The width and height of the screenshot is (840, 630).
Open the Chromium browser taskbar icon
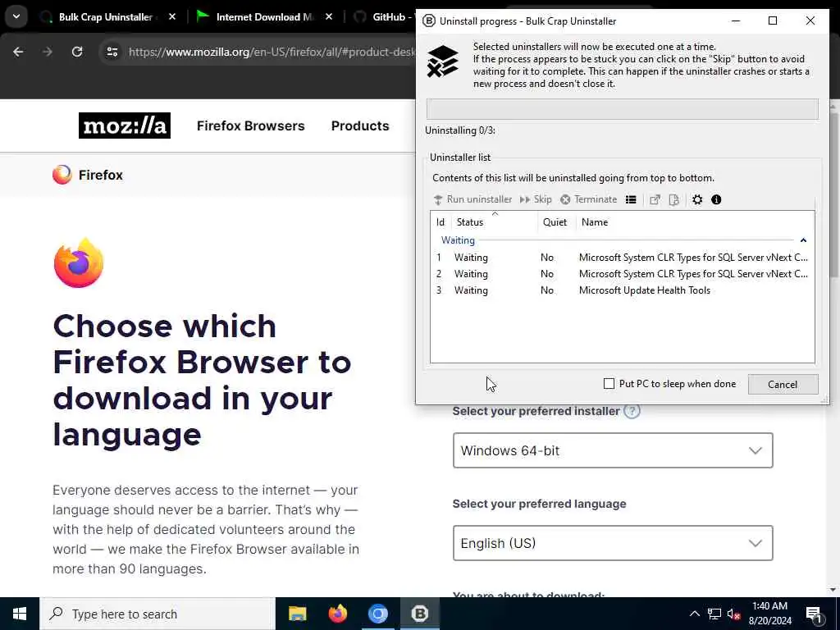pyautogui.click(x=378, y=614)
